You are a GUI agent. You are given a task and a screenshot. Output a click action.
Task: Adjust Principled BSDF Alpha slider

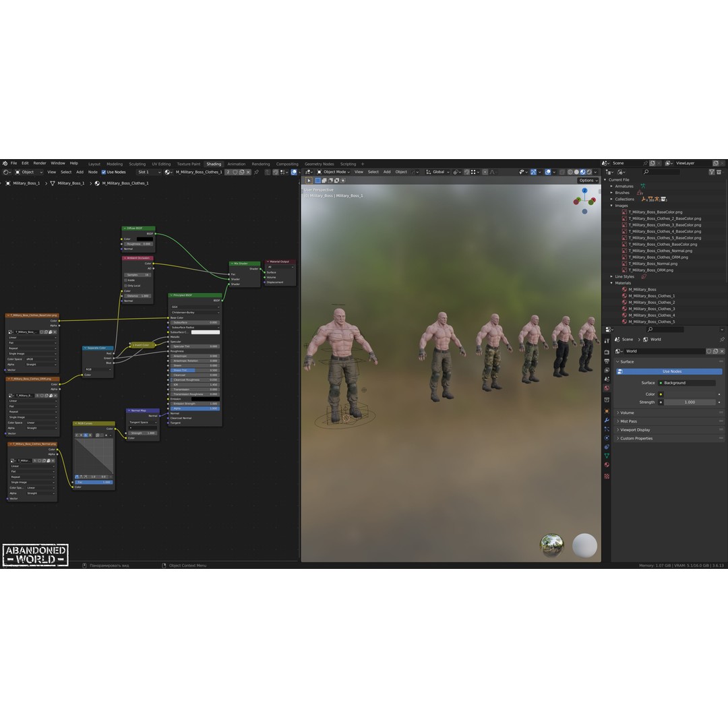tap(195, 408)
